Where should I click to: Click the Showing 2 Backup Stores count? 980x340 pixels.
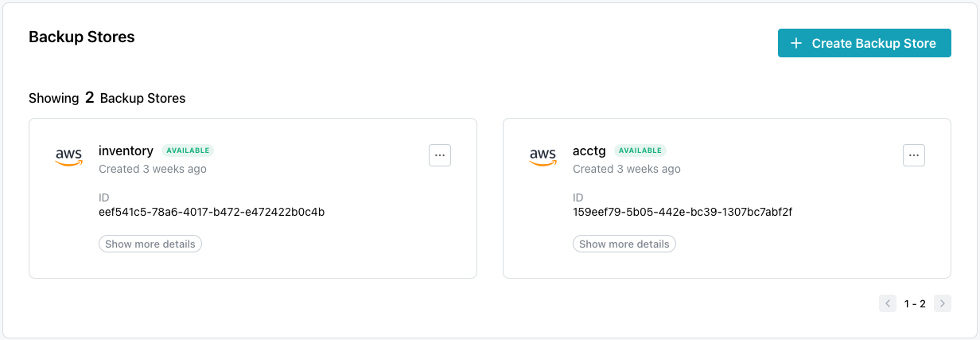[x=107, y=99]
